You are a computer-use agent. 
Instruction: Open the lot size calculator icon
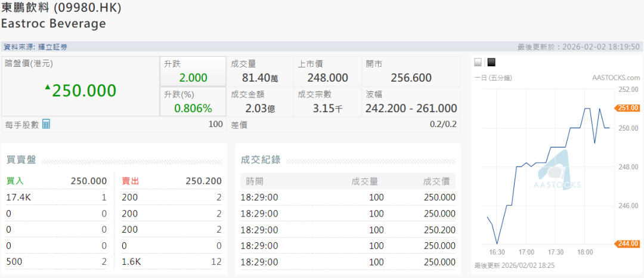tap(46, 124)
